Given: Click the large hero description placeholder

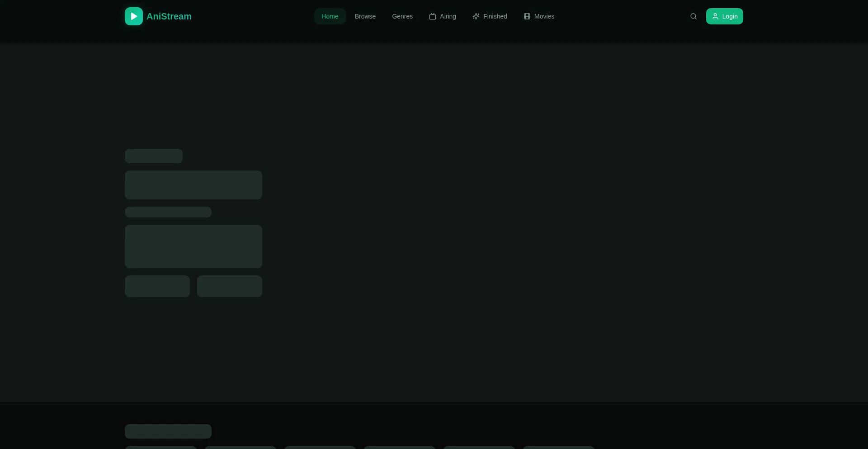Looking at the screenshot, I should [193, 246].
